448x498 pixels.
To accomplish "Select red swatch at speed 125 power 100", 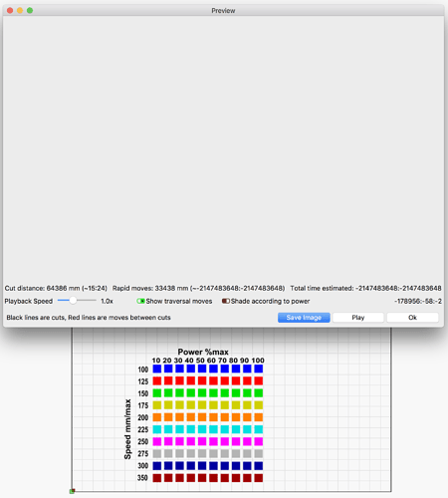I will pyautogui.click(x=259, y=380).
